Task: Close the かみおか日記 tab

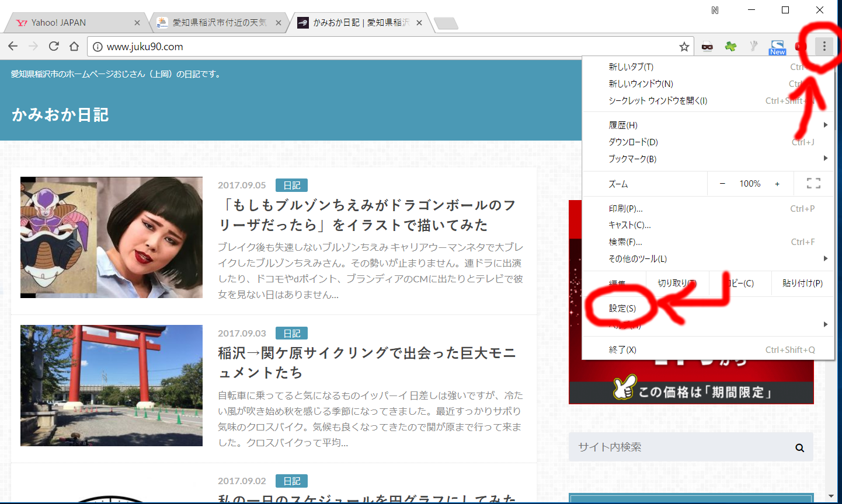Action: tap(419, 23)
